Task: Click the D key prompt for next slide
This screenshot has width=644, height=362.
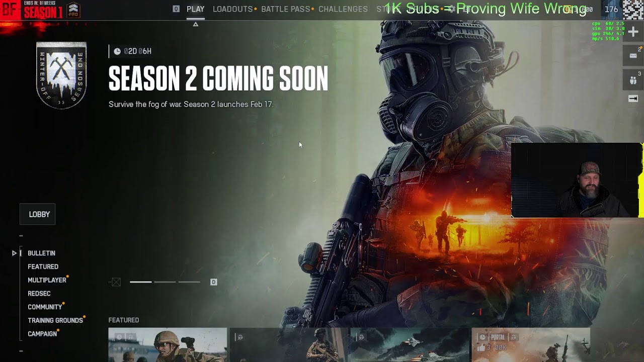Action: [214, 282]
